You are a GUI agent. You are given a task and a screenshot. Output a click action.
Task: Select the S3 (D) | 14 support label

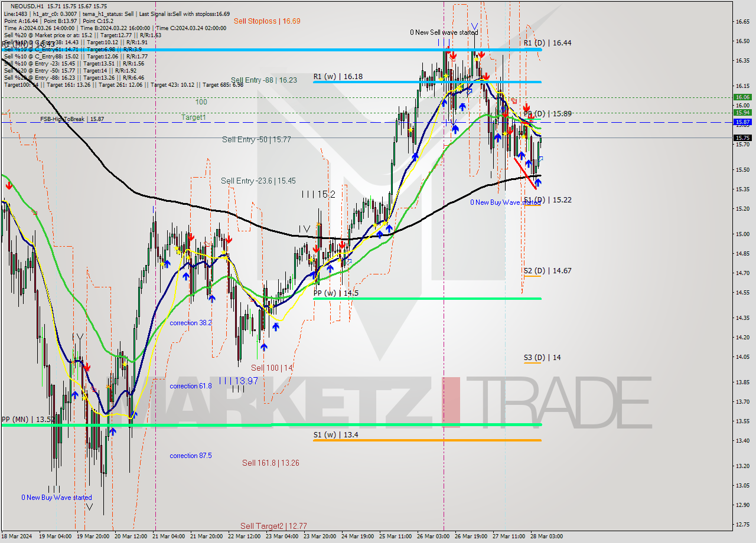[542, 358]
